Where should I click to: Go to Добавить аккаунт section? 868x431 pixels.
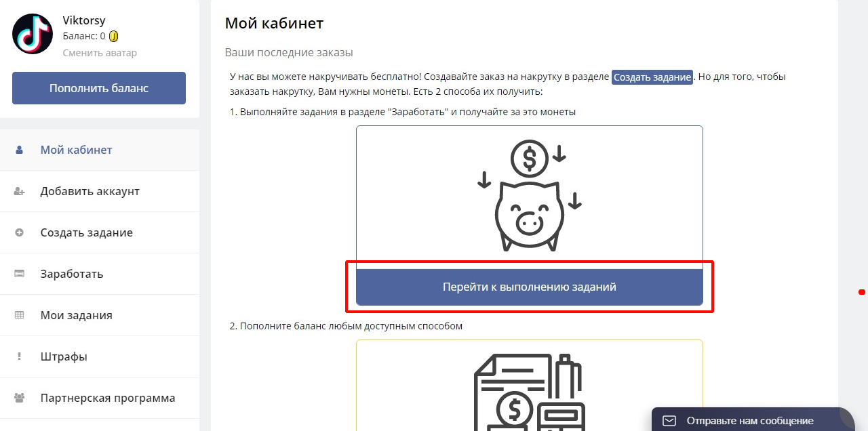point(100,191)
